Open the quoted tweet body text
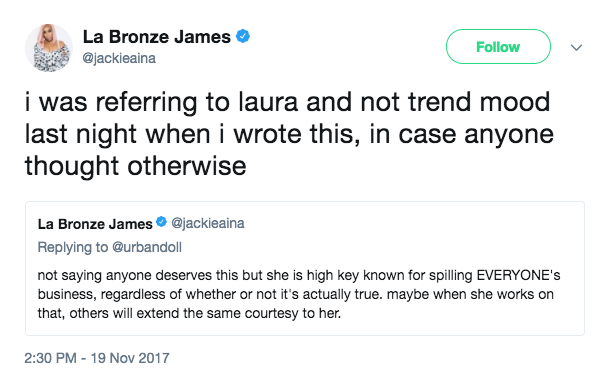The image size is (606, 380). tap(298, 294)
